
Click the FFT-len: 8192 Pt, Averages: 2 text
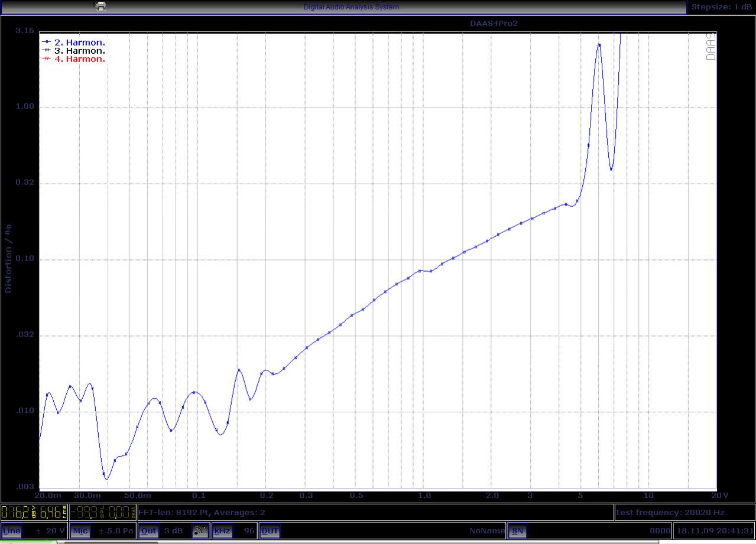(202, 512)
